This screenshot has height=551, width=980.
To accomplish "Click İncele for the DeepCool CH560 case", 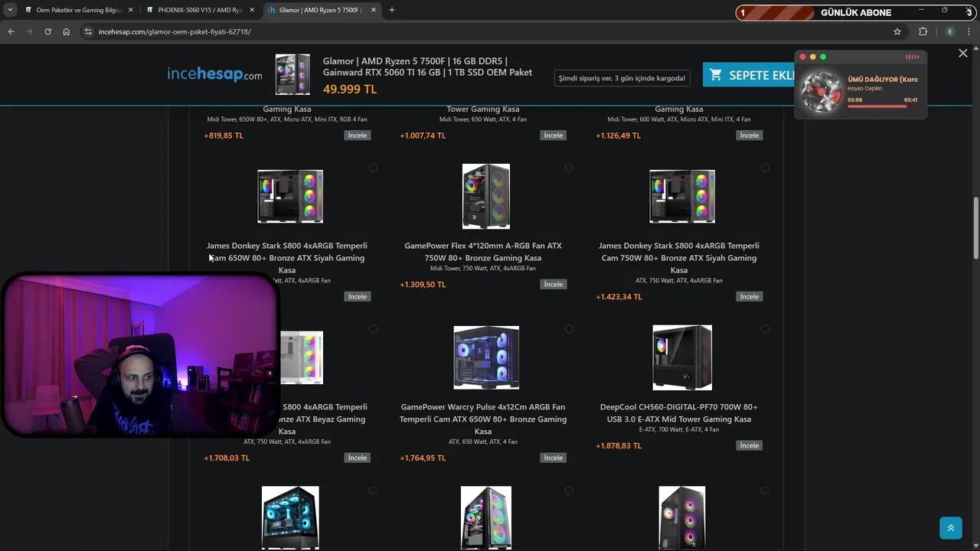I will point(750,446).
